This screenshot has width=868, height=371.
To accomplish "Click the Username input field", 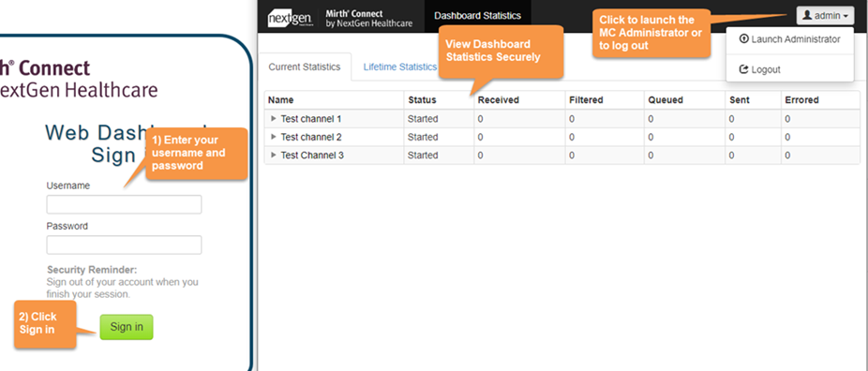I will coord(124,204).
